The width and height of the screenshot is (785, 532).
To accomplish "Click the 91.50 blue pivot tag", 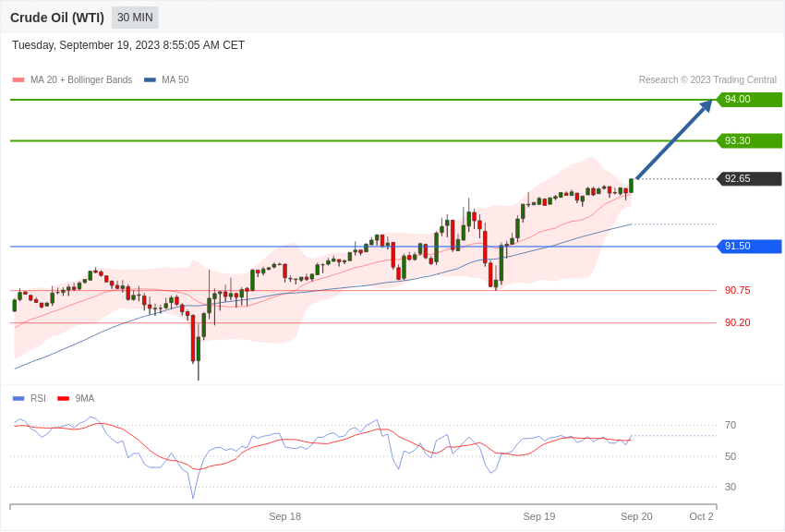I will pos(749,247).
